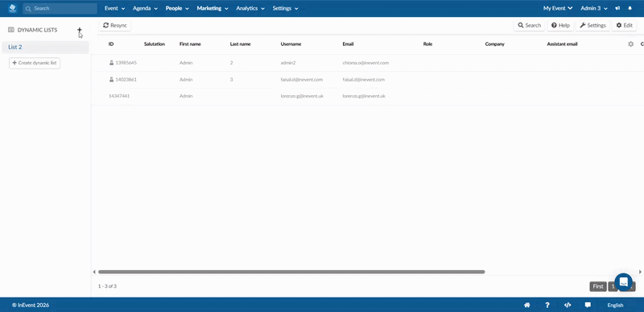Click the Last name column header
Viewport: 644px width, 312px height.
[x=240, y=44]
